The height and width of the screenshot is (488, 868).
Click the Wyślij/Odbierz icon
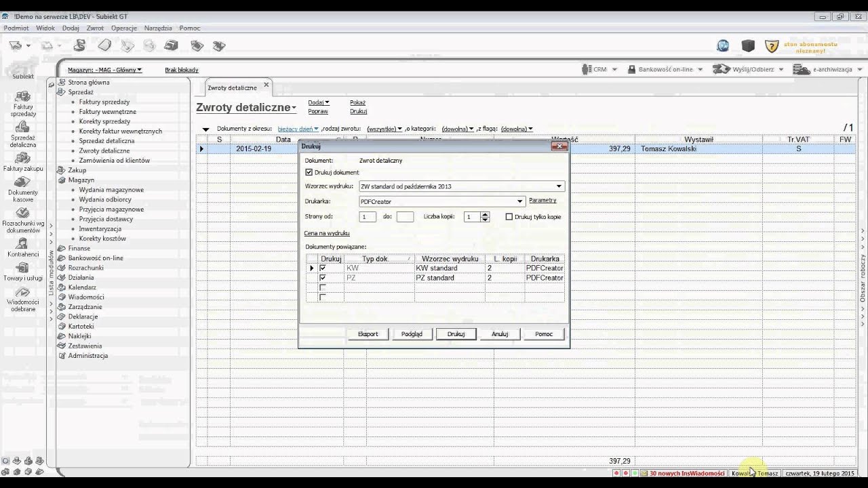pos(721,69)
